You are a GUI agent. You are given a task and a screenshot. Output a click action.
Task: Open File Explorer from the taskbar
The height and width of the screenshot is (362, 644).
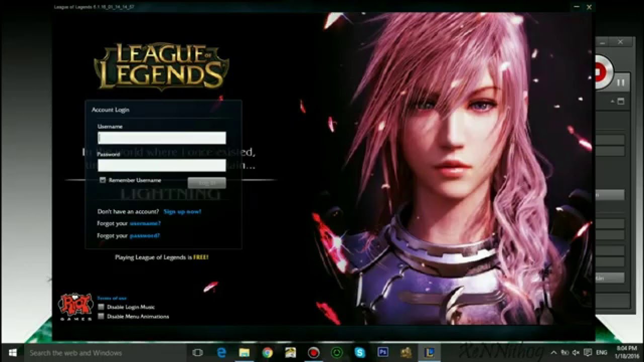(244, 353)
